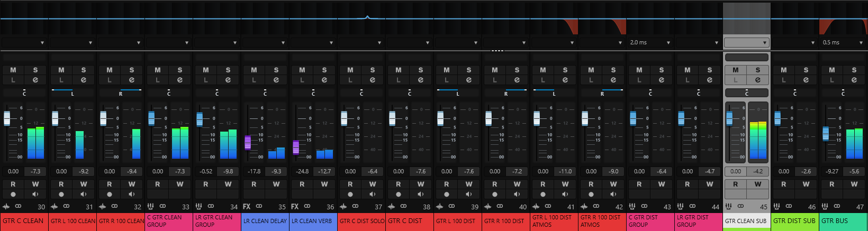Click the FX channel icon on channel 35

247,206
